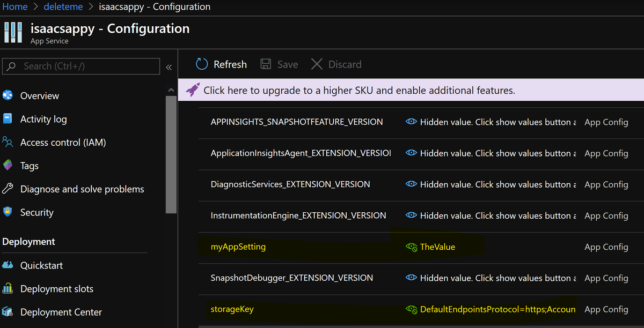The width and height of the screenshot is (644, 328).
Task: Open Quickstart under Deployment
Action: 41,265
